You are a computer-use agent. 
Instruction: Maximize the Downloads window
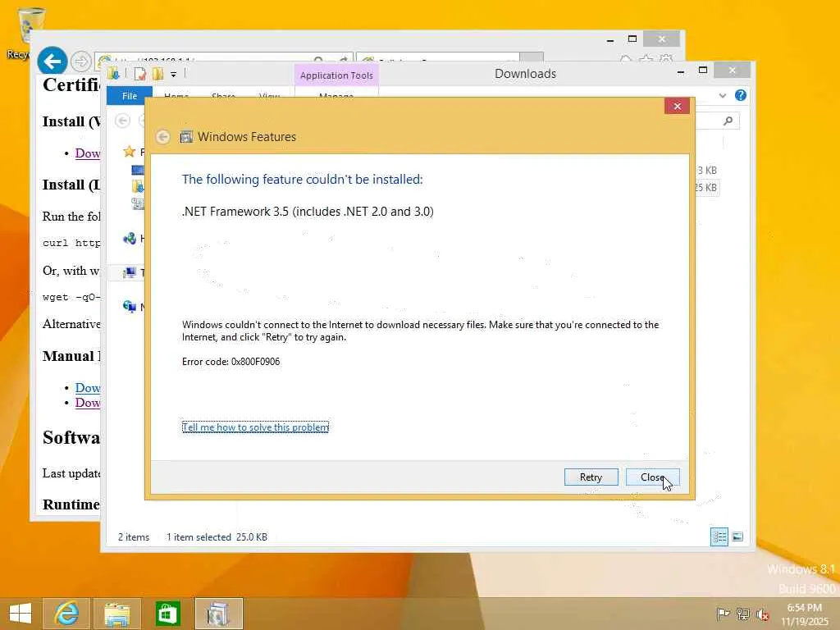click(x=703, y=71)
